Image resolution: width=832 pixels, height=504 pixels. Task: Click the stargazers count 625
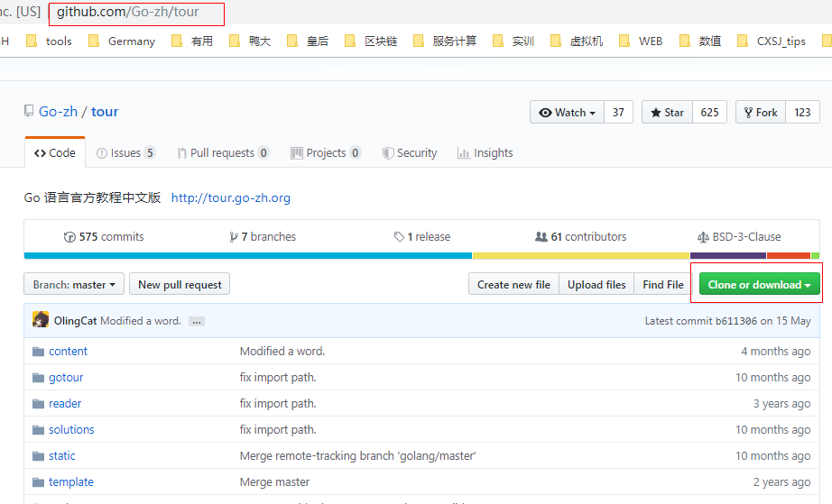709,113
